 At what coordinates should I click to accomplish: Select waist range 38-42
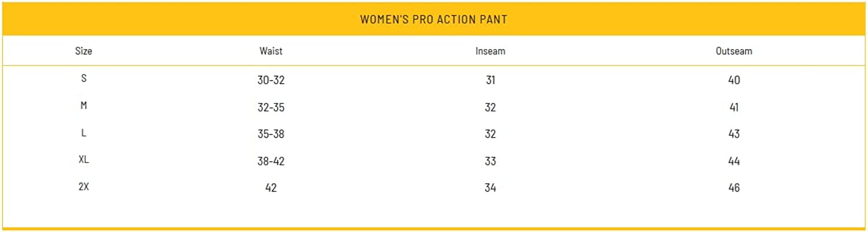271,161
